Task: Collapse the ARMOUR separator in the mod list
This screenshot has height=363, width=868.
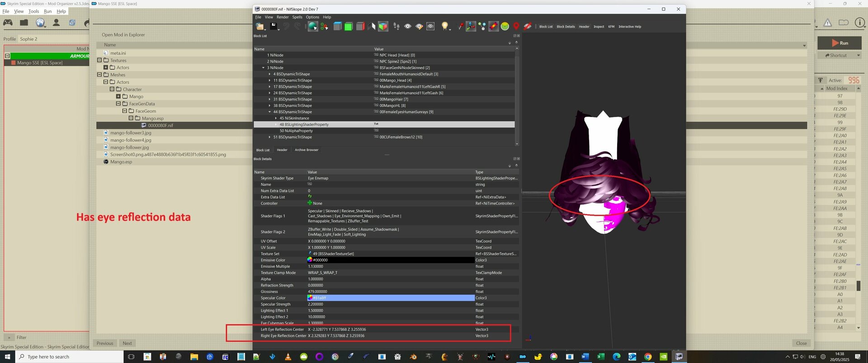Action: pyautogui.click(x=7, y=56)
